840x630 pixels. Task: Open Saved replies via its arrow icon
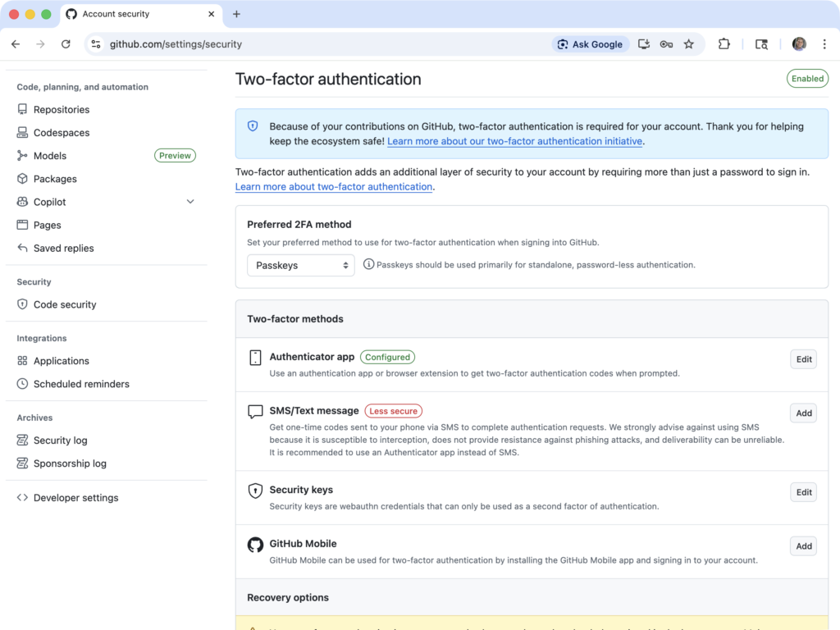(x=22, y=248)
